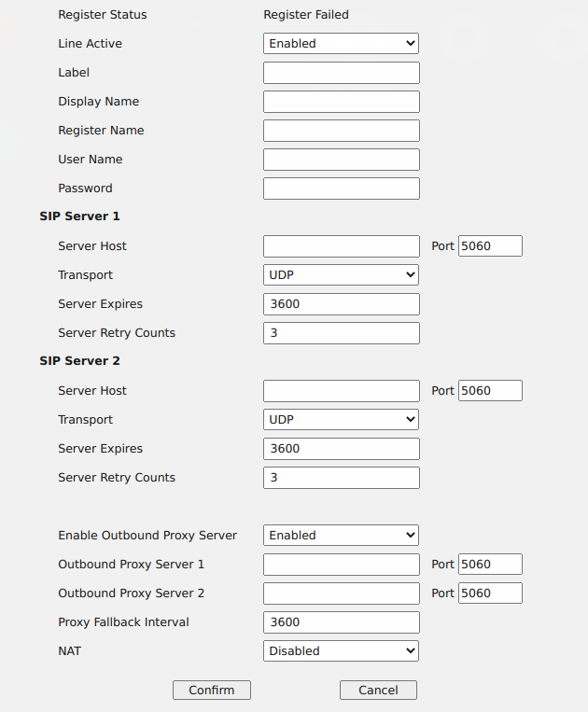Click SIP Server 2 Server Host field
The width and height of the screenshot is (588, 712).
click(341, 391)
